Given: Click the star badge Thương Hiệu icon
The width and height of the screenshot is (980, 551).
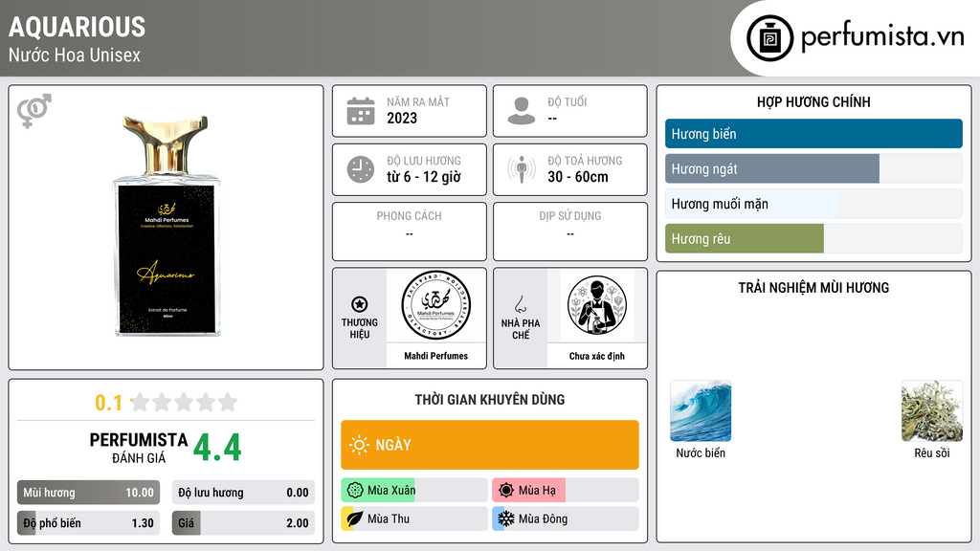Looking at the screenshot, I should (360, 304).
